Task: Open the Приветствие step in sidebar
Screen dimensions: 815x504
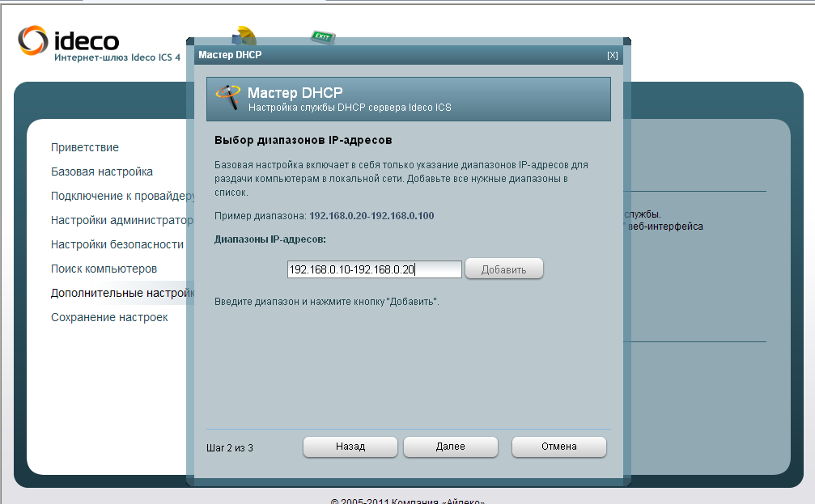Action: coord(85,147)
